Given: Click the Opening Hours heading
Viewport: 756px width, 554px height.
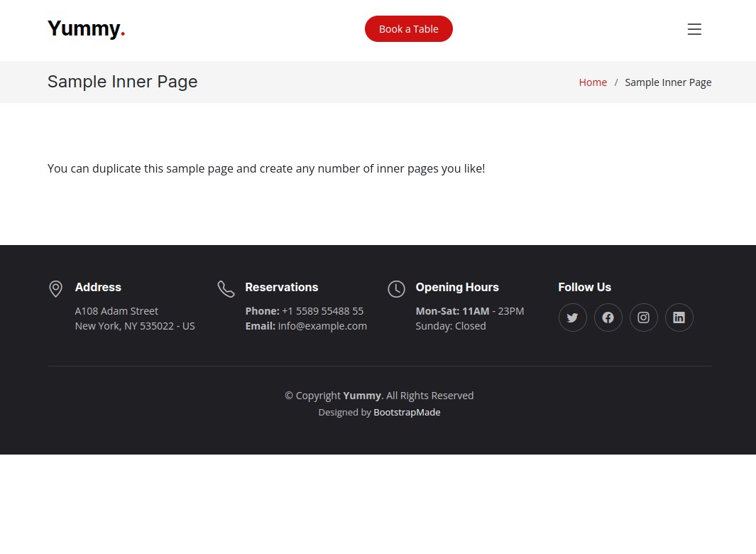Looking at the screenshot, I should pyautogui.click(x=456, y=287).
